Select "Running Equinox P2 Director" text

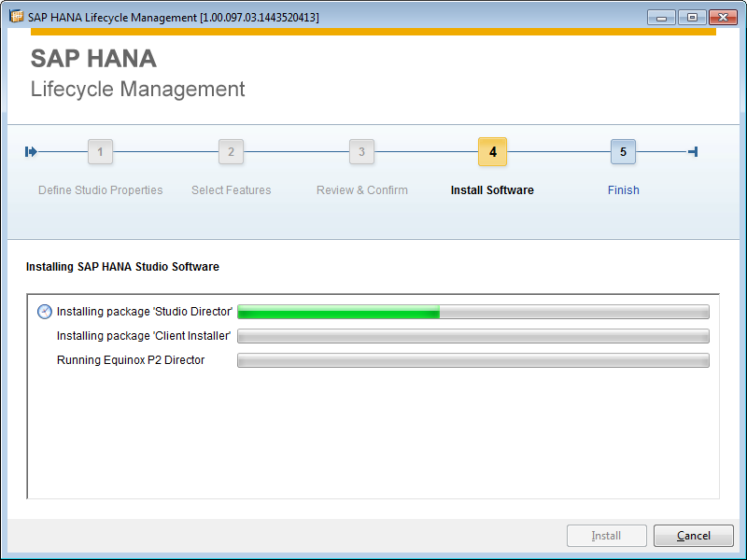coord(131,360)
